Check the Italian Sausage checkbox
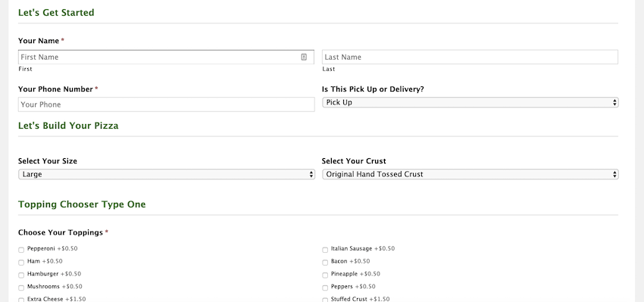Viewport: 644px width, 302px height. pos(325,250)
